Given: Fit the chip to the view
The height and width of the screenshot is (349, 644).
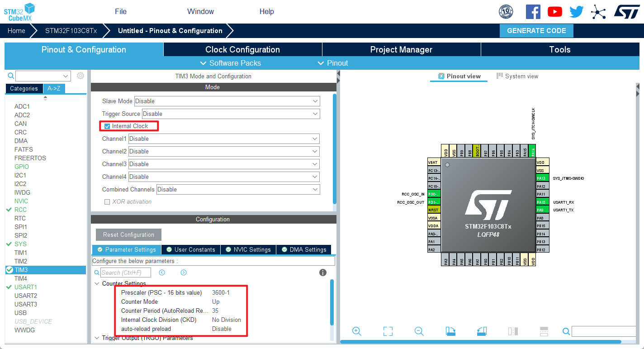Looking at the screenshot, I should pos(388,331).
